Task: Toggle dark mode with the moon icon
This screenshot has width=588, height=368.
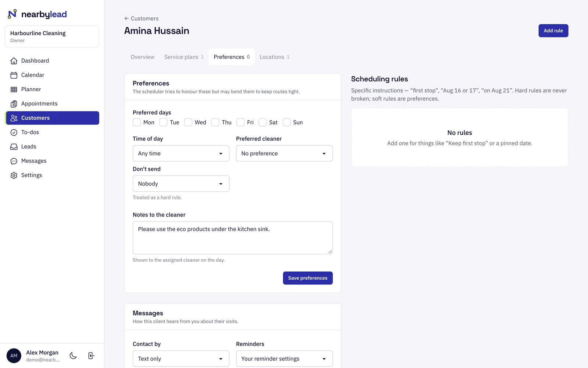Action: pyautogui.click(x=73, y=355)
